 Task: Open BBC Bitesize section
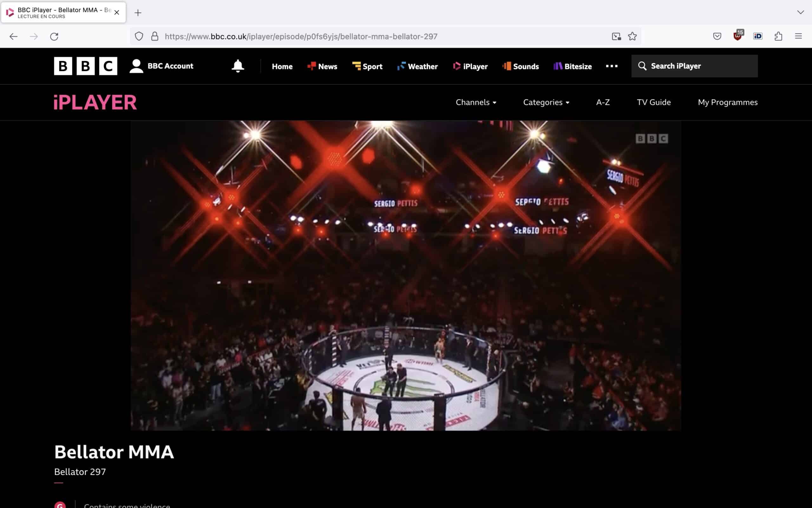[573, 66]
